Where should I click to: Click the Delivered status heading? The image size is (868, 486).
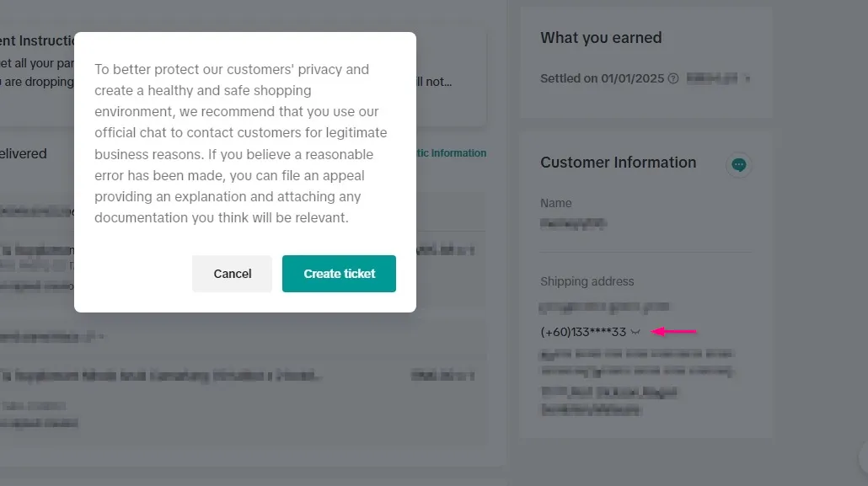point(24,153)
